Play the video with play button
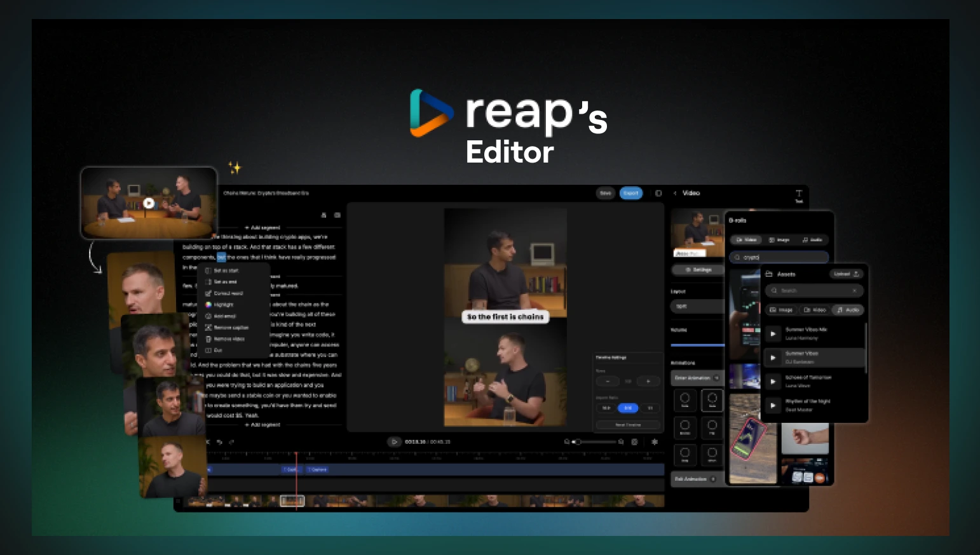 395,442
